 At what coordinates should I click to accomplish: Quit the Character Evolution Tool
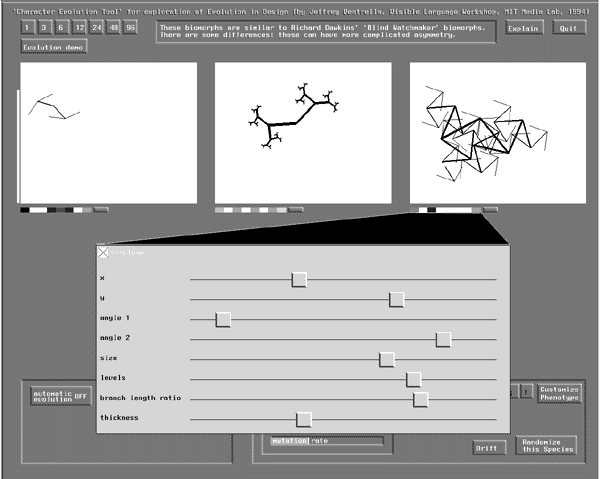(x=568, y=28)
